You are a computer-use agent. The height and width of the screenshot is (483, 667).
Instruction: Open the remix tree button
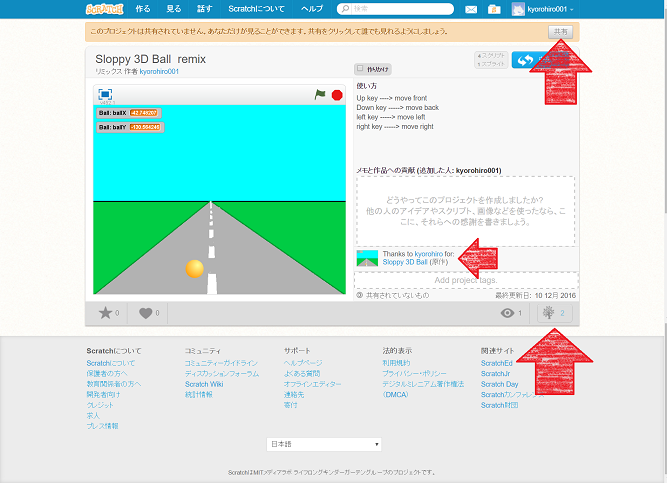tap(554, 313)
